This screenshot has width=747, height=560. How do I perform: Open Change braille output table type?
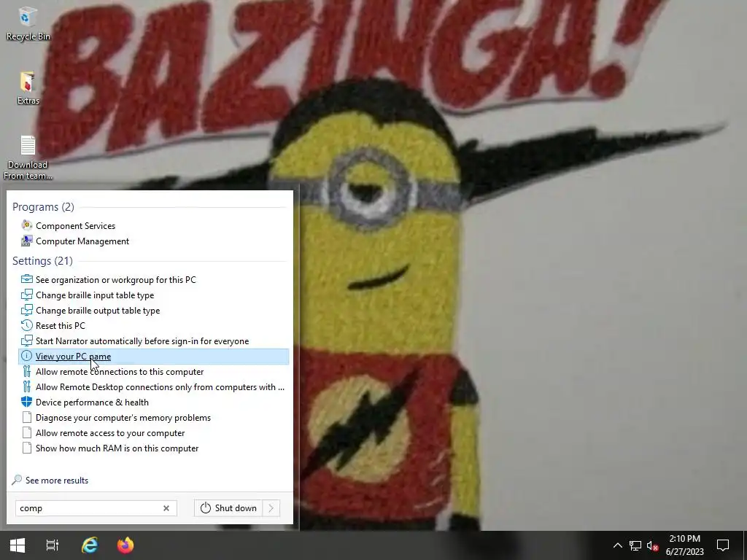(x=98, y=310)
